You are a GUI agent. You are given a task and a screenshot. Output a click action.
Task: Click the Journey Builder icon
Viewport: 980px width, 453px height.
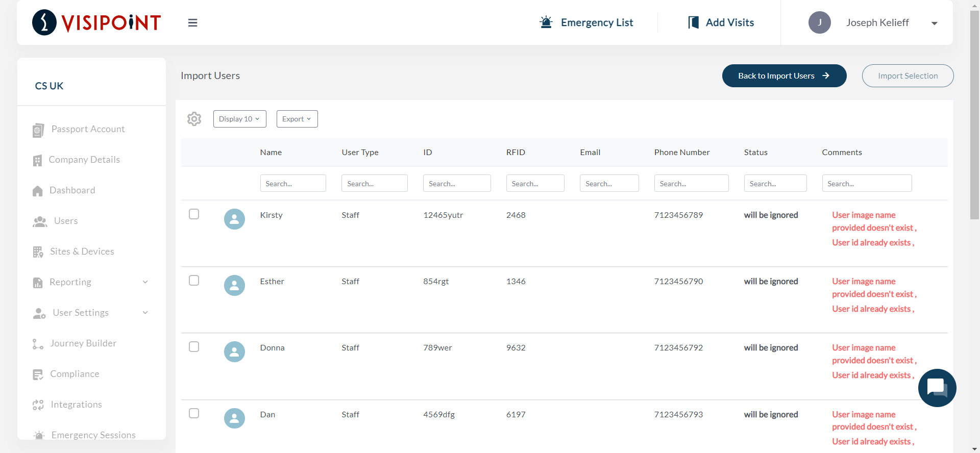coord(38,344)
